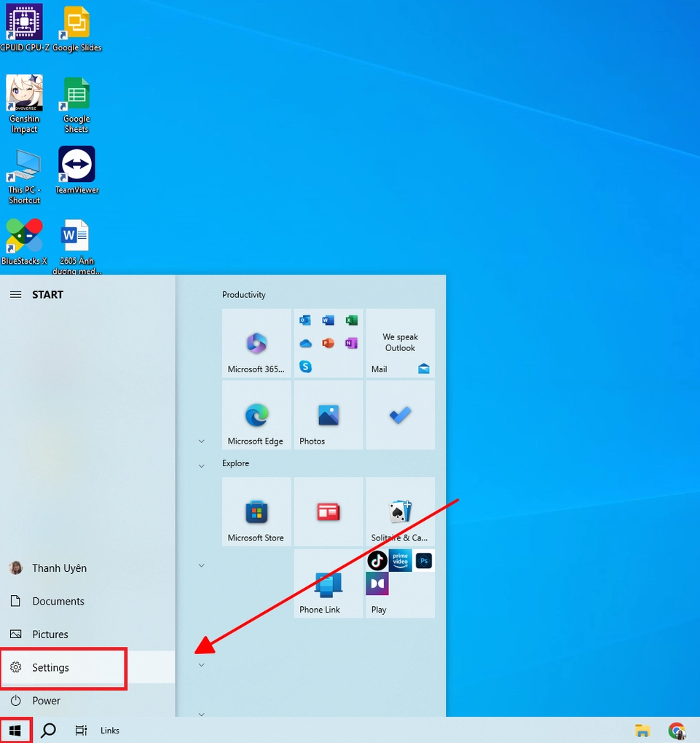Open the red news tile
Screen dimensions: 700x743
pos(328,511)
